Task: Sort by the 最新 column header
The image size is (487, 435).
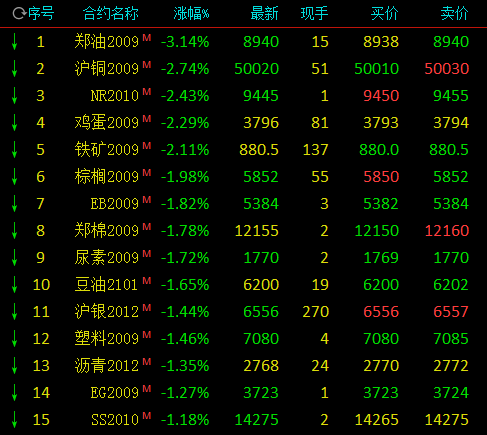Action: pyautogui.click(x=264, y=14)
